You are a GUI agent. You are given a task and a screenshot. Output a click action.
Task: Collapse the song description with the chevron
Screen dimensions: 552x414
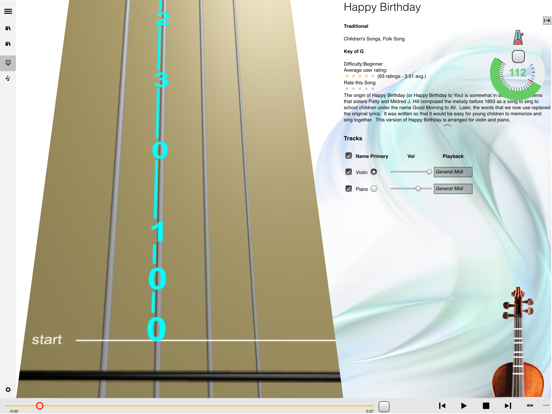[447, 125]
